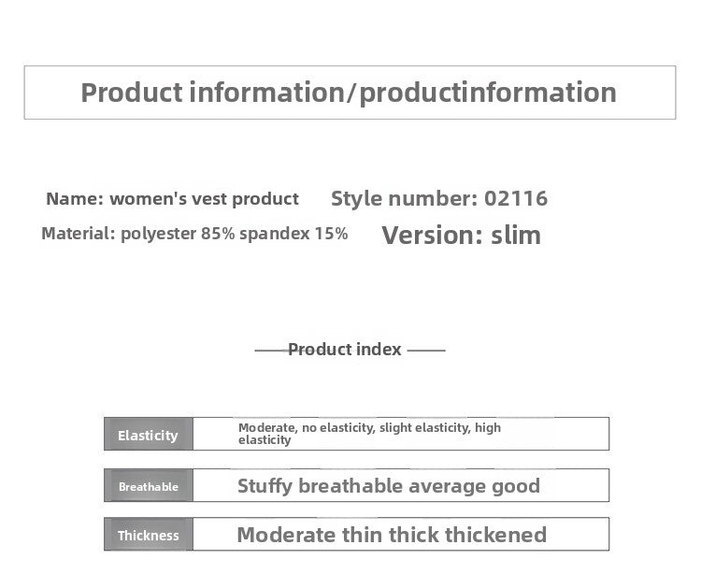Click the line left of Product index

271,351
